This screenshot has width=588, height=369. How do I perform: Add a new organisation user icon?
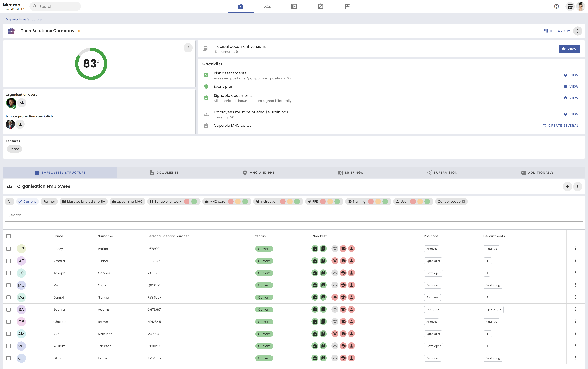pos(22,103)
